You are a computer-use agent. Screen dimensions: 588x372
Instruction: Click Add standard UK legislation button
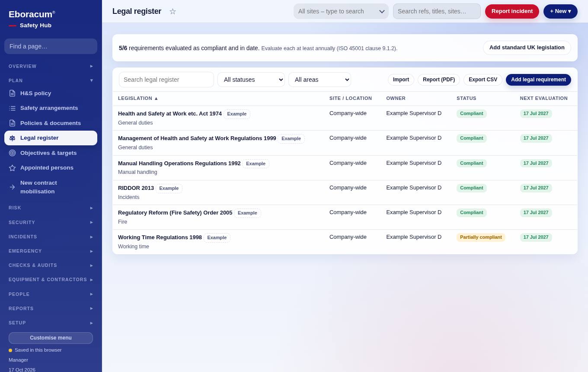[x=527, y=48]
